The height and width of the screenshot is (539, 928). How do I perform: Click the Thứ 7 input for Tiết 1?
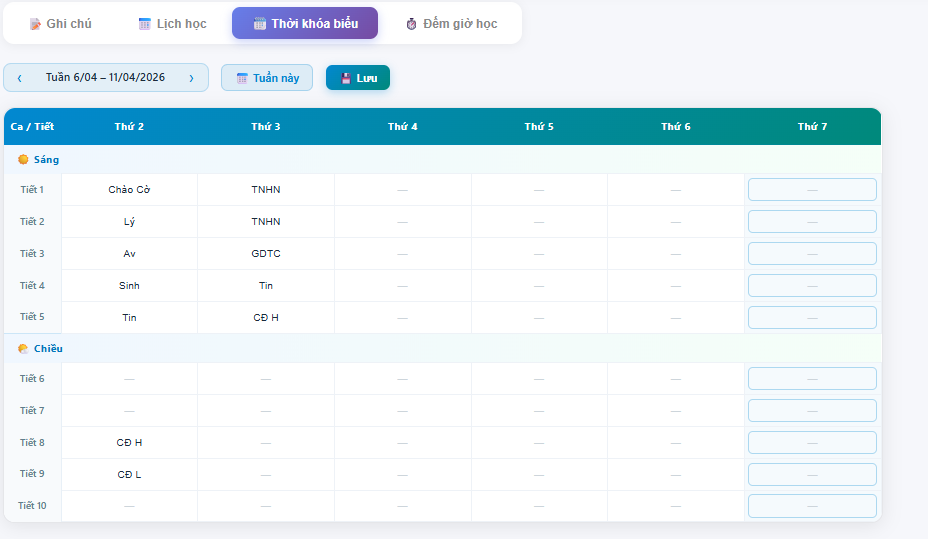pos(812,190)
